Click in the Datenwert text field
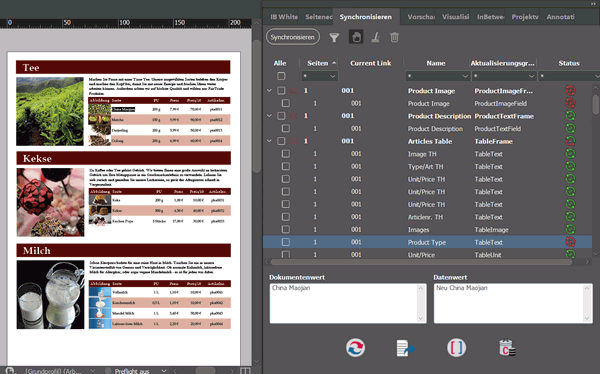The image size is (600, 374). pyautogui.click(x=512, y=303)
